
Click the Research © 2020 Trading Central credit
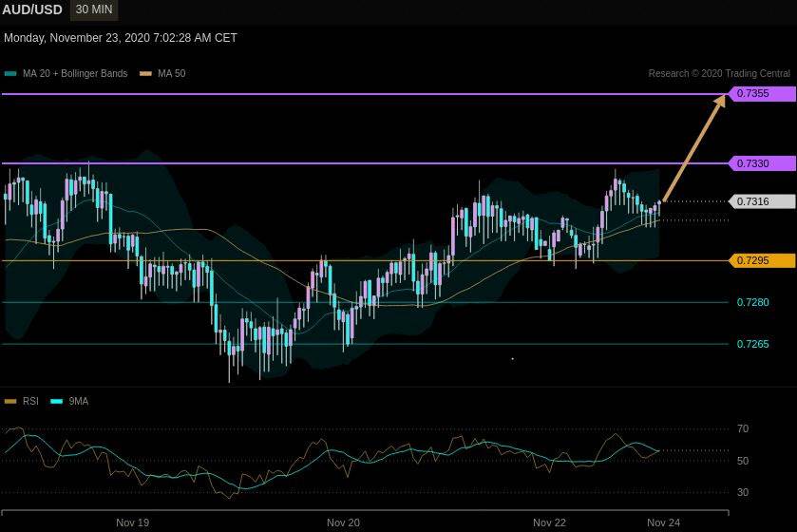719,74
